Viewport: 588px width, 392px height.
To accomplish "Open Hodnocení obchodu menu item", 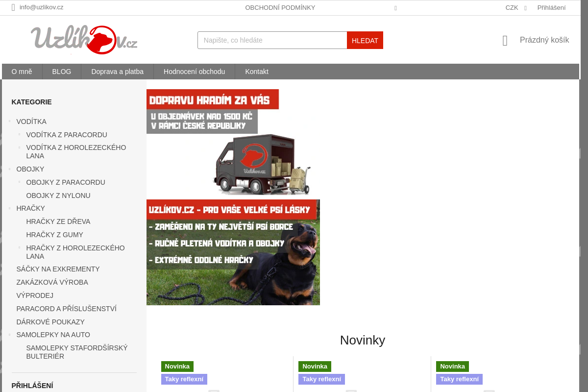I will pyautogui.click(x=195, y=72).
